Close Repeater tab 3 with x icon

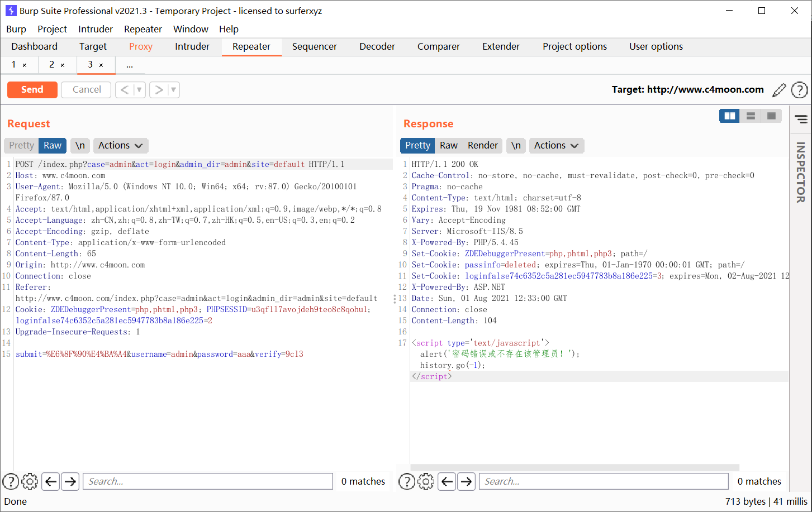coord(101,65)
